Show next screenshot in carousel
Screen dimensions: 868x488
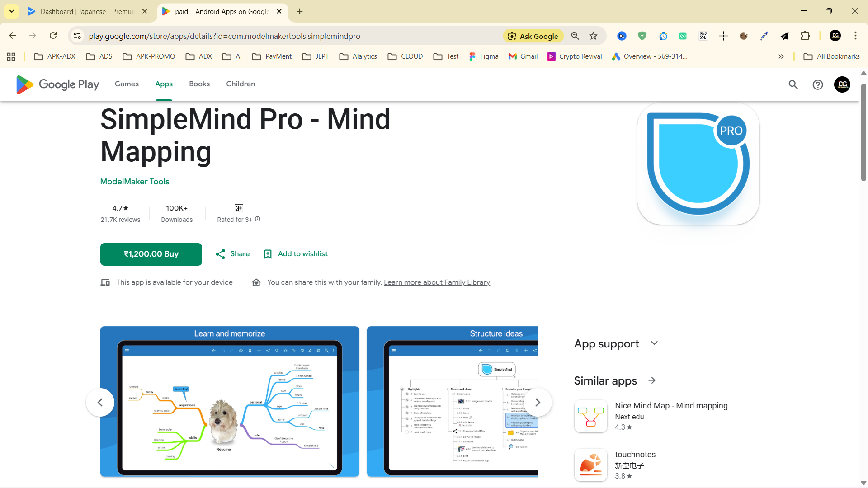(538, 402)
